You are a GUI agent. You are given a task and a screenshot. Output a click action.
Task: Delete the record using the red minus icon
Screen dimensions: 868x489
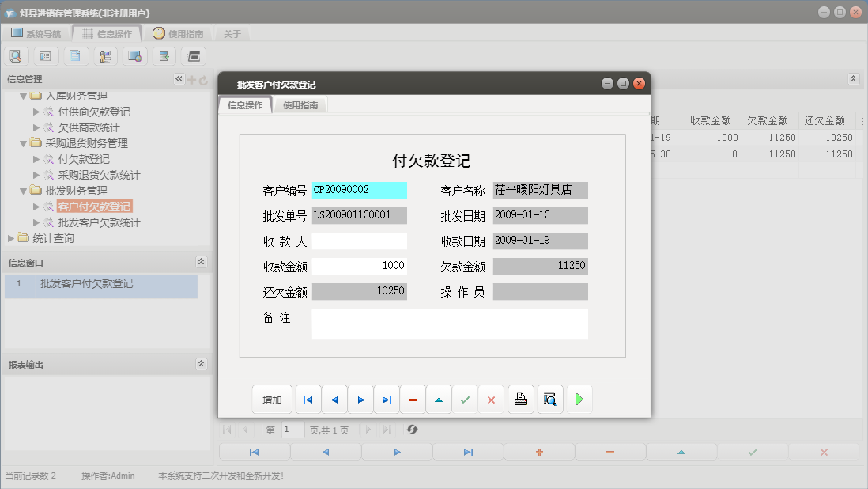413,400
